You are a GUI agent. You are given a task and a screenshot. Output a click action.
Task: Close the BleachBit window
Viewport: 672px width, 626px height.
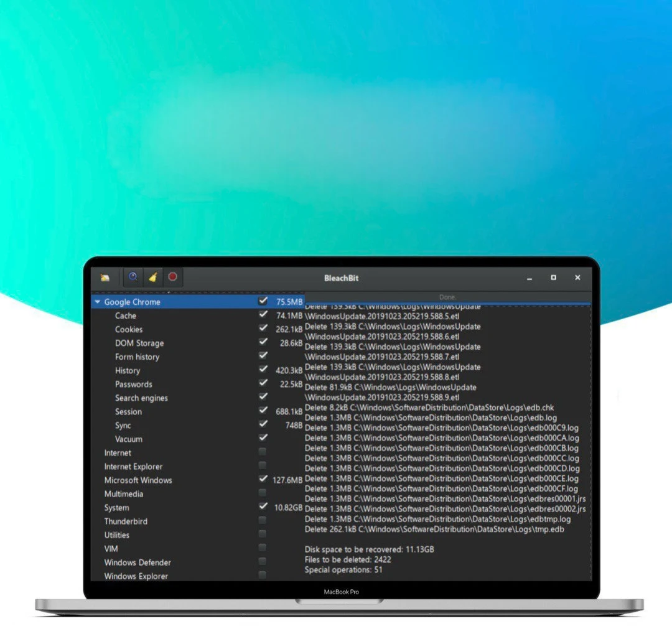[x=577, y=278]
